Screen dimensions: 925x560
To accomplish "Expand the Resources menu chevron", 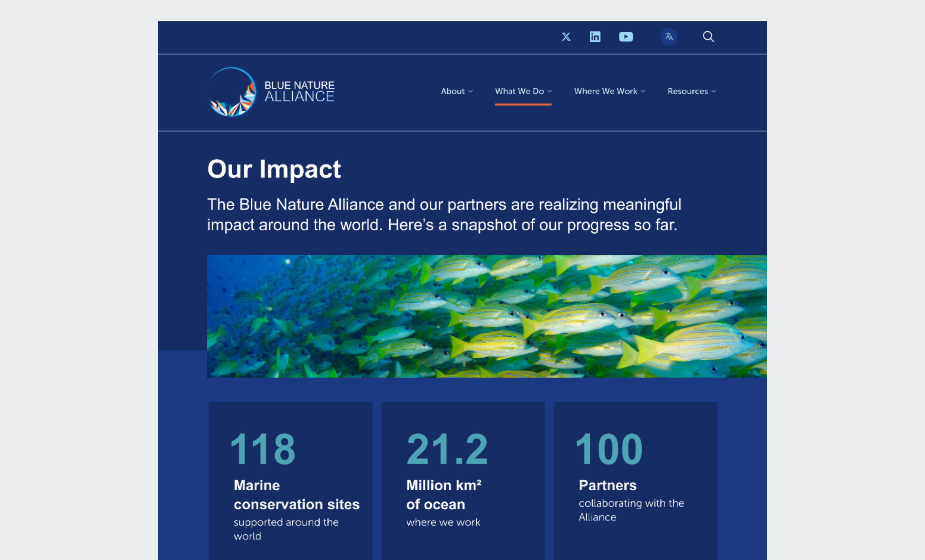I will coord(714,91).
